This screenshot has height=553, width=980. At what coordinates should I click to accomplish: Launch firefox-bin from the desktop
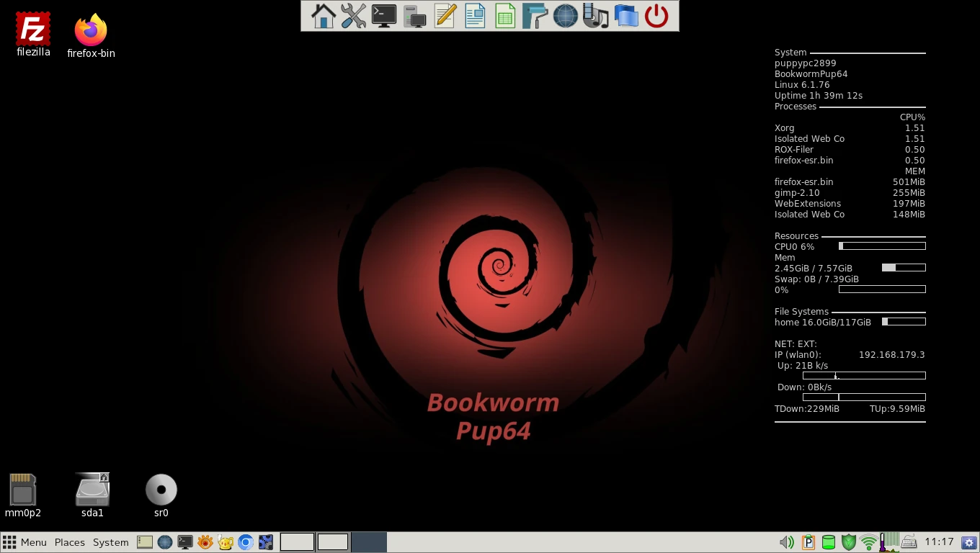[x=91, y=35]
